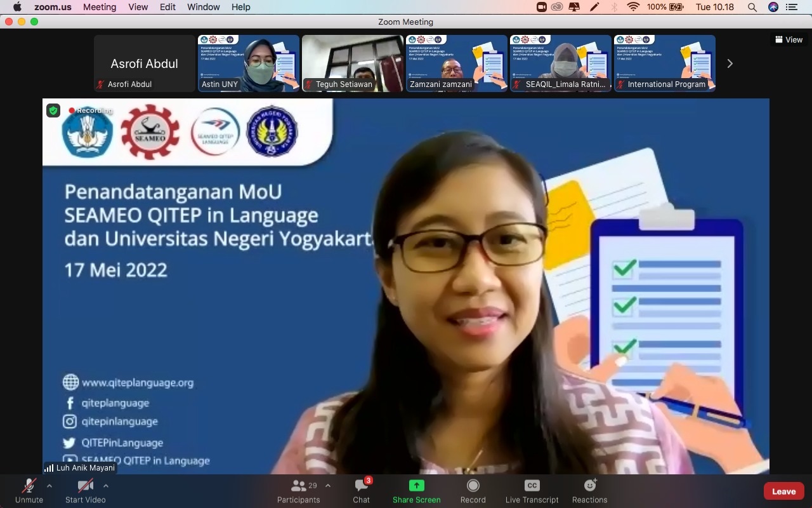Click the Zoom camera status icon in menu bar
Screen dimensions: 812x508
[542, 7]
